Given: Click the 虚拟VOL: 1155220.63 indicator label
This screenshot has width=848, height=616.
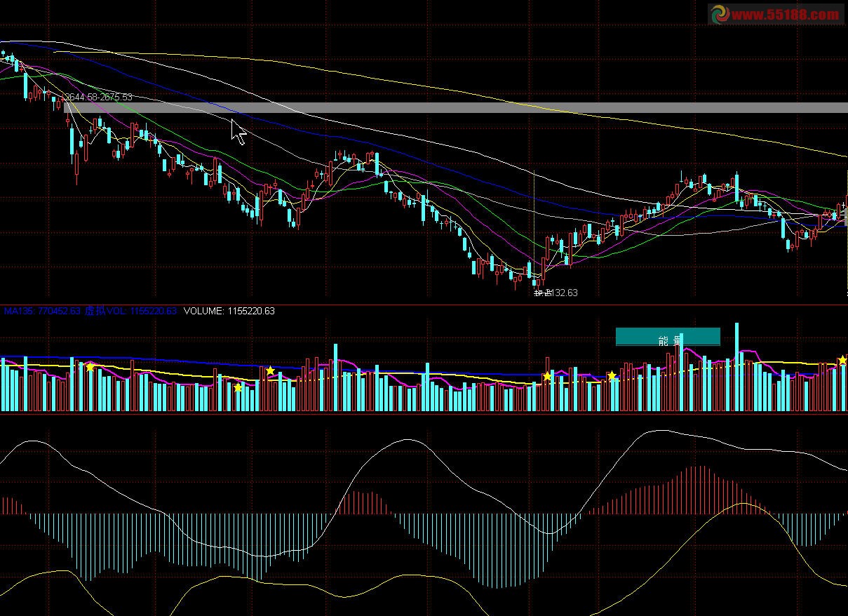Looking at the screenshot, I should (131, 311).
